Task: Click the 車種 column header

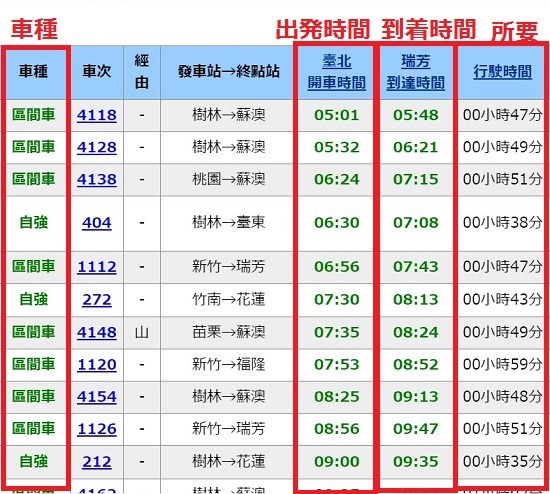Action: 33,72
